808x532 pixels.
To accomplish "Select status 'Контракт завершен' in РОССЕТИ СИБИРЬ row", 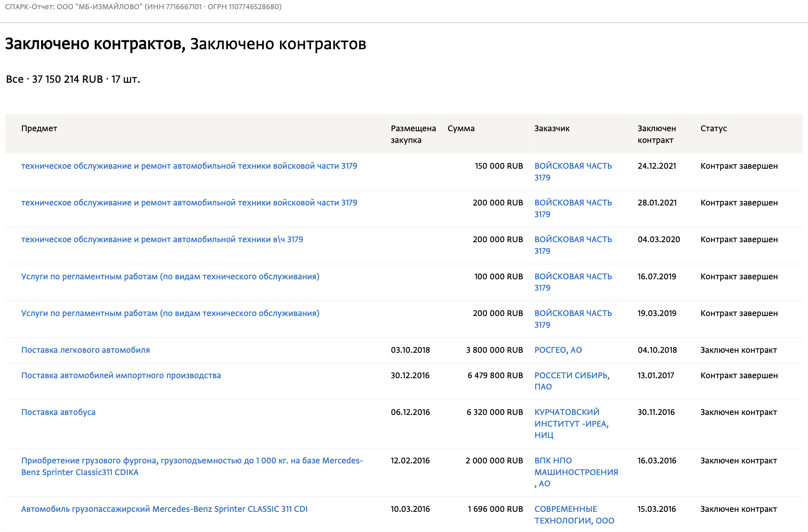I will click(x=739, y=375).
